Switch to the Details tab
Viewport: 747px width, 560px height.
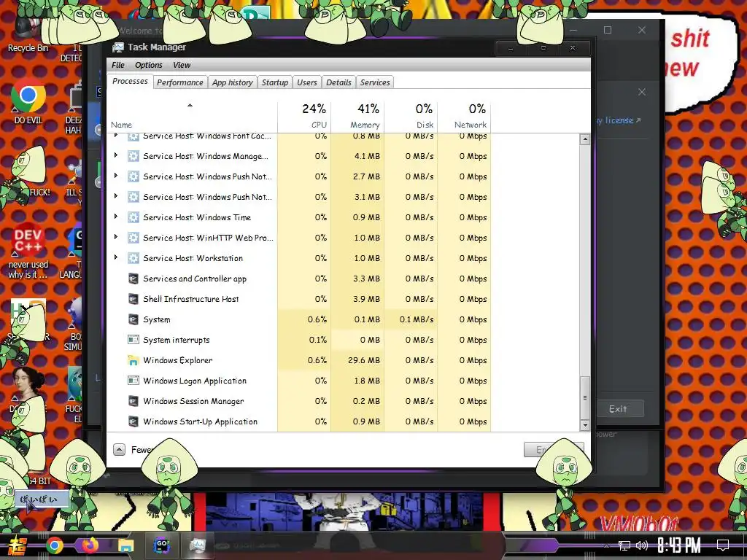point(338,82)
